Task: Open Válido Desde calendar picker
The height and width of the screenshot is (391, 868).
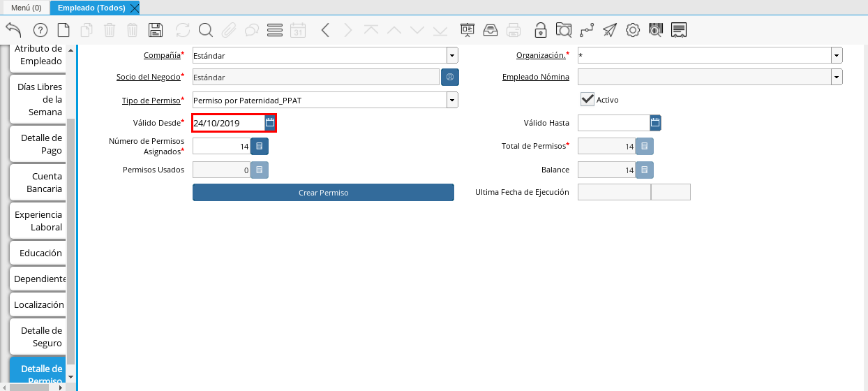Action: click(270, 122)
